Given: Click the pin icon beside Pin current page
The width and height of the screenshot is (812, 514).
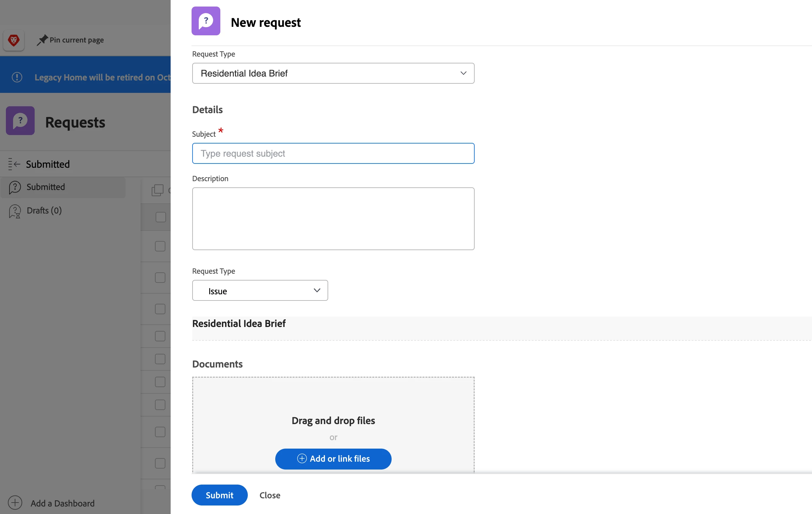Looking at the screenshot, I should tap(42, 40).
